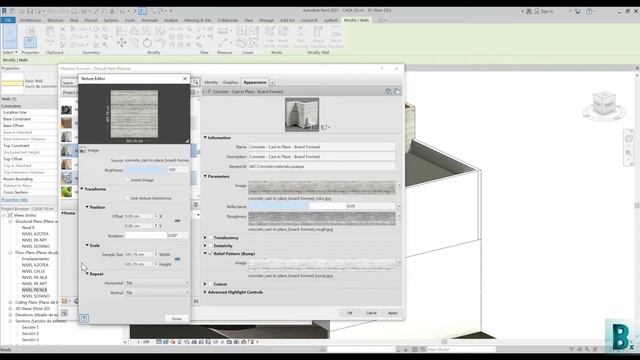Select the Rotate tool in Modify panel
This screenshot has height=360, width=640.
tap(147, 42)
